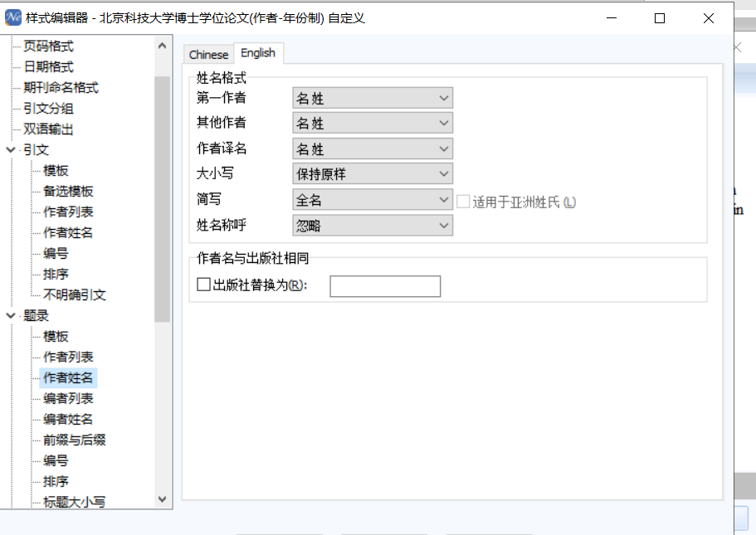Image resolution: width=756 pixels, height=535 pixels.
Task: Toggle the 适用于亚洲姓氏 checkbox
Action: coord(465,201)
